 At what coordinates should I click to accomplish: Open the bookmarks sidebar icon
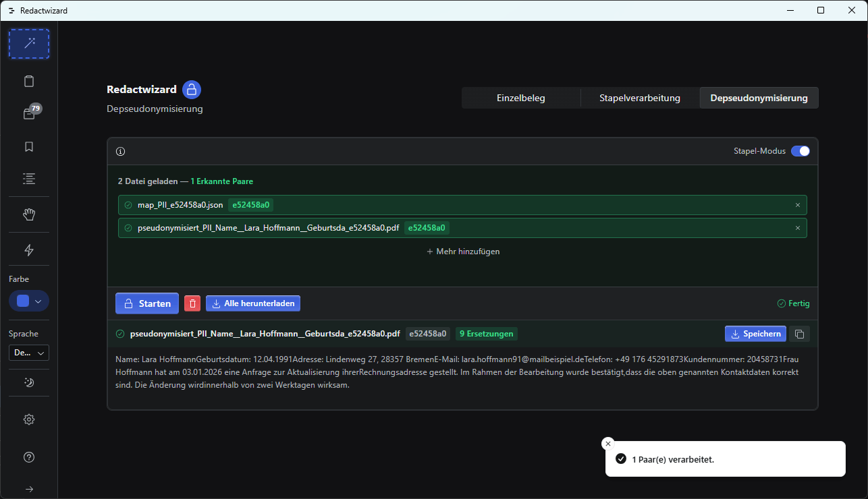29,146
